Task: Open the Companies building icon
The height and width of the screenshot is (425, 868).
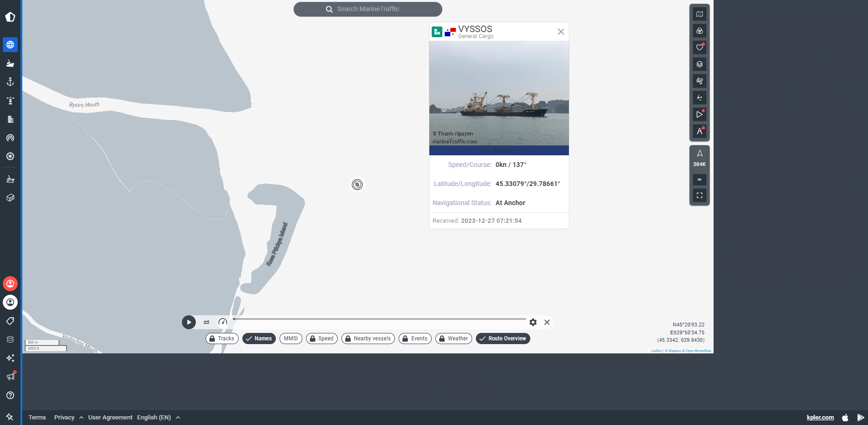Action: [10, 119]
